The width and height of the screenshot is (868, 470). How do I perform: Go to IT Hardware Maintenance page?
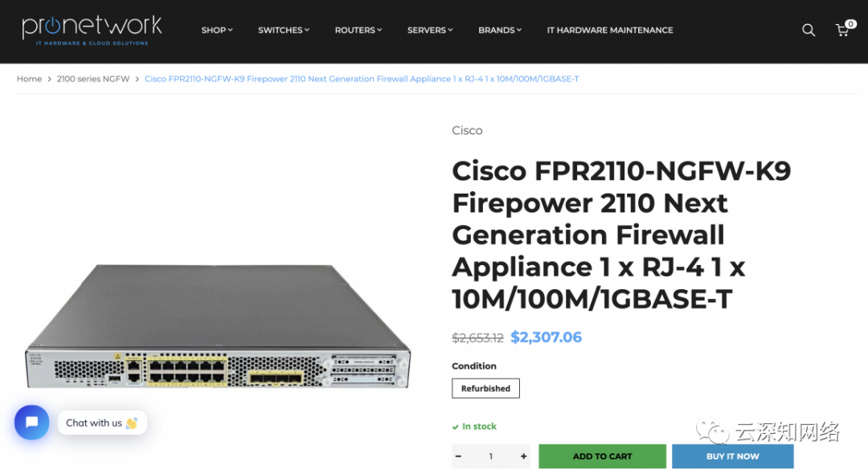pyautogui.click(x=610, y=31)
